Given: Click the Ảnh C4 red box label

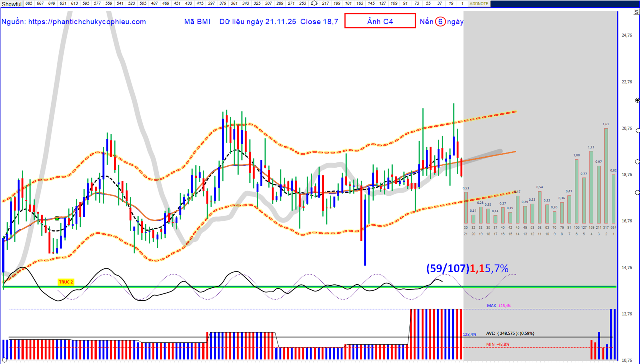Looking at the screenshot, I should click(x=380, y=21).
